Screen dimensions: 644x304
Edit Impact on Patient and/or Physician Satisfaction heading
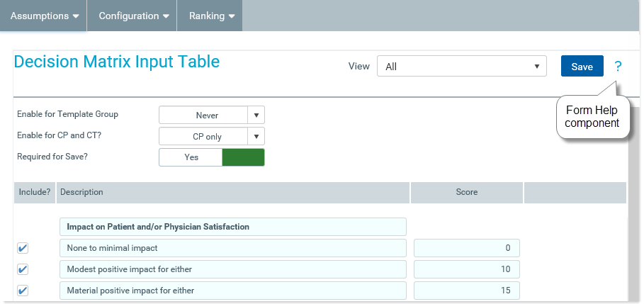coord(232,227)
